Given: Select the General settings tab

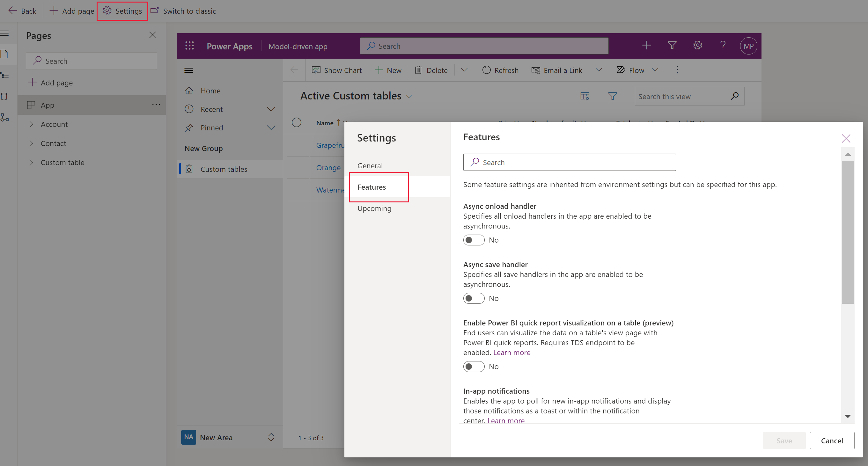Looking at the screenshot, I should (370, 165).
